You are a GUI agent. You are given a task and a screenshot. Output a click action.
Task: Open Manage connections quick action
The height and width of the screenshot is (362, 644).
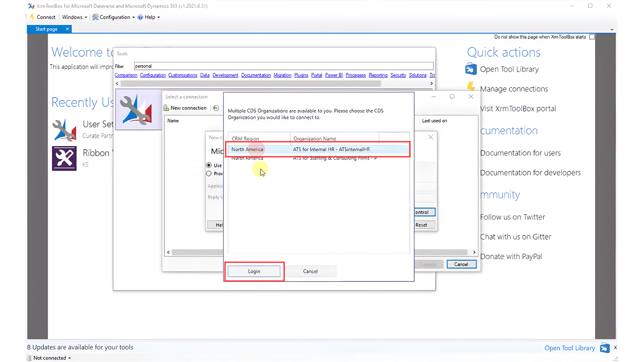click(514, 89)
